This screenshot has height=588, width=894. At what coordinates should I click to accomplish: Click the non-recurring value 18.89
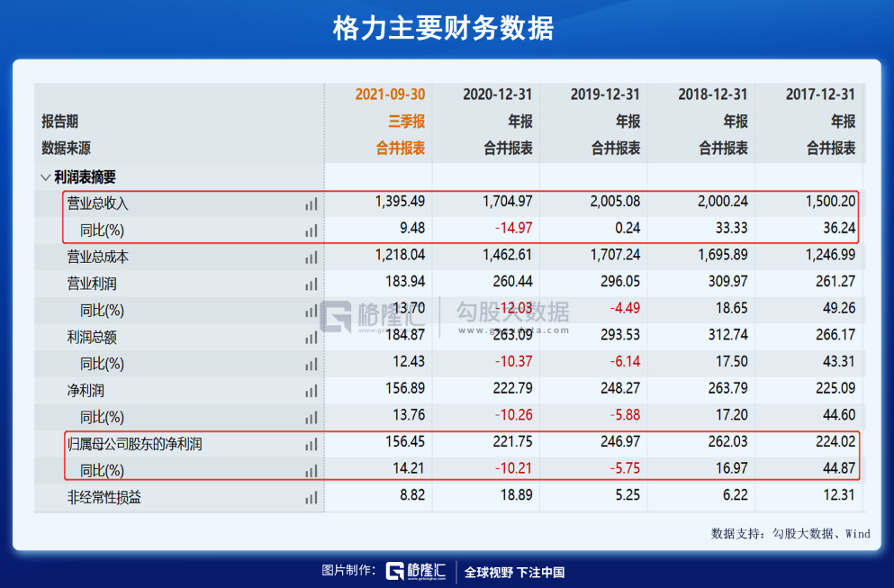517,495
